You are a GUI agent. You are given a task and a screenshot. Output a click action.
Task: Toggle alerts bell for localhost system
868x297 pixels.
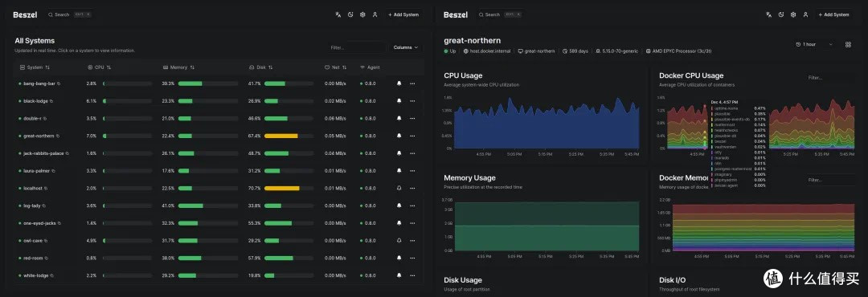click(x=399, y=189)
